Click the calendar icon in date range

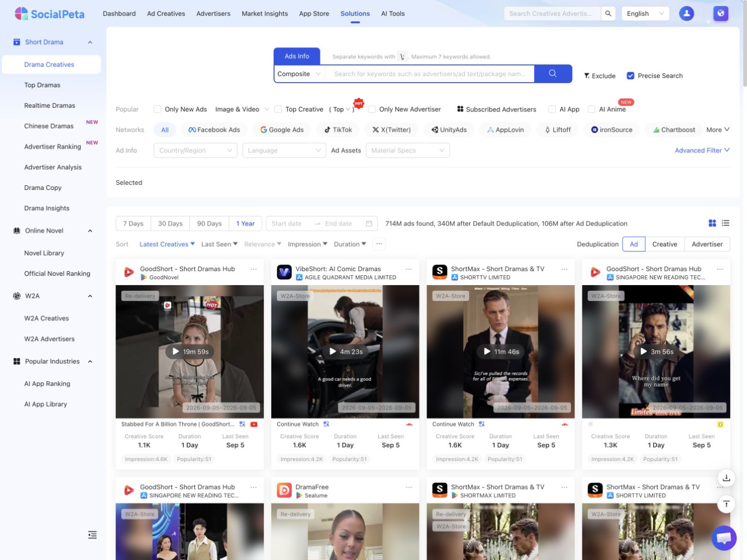click(x=369, y=224)
